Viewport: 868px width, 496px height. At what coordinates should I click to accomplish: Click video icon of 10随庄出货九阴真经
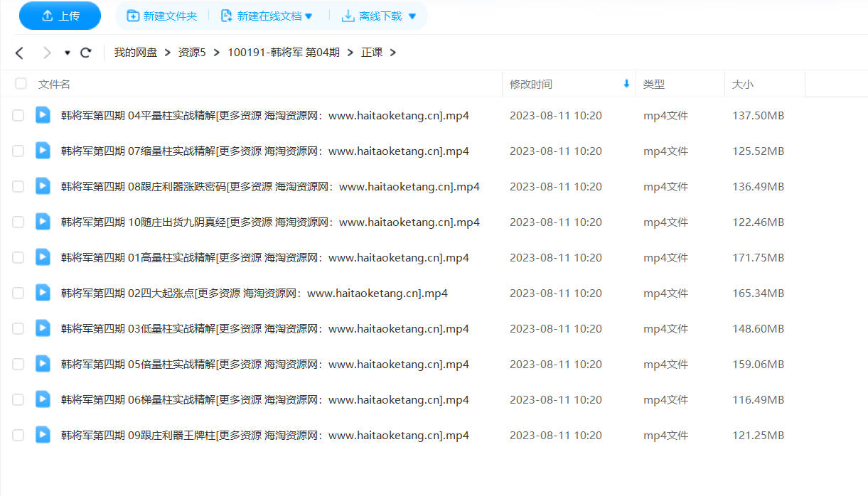point(43,221)
